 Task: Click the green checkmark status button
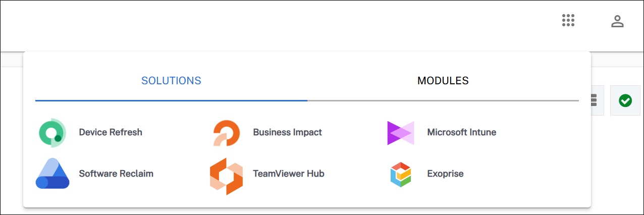(x=625, y=101)
